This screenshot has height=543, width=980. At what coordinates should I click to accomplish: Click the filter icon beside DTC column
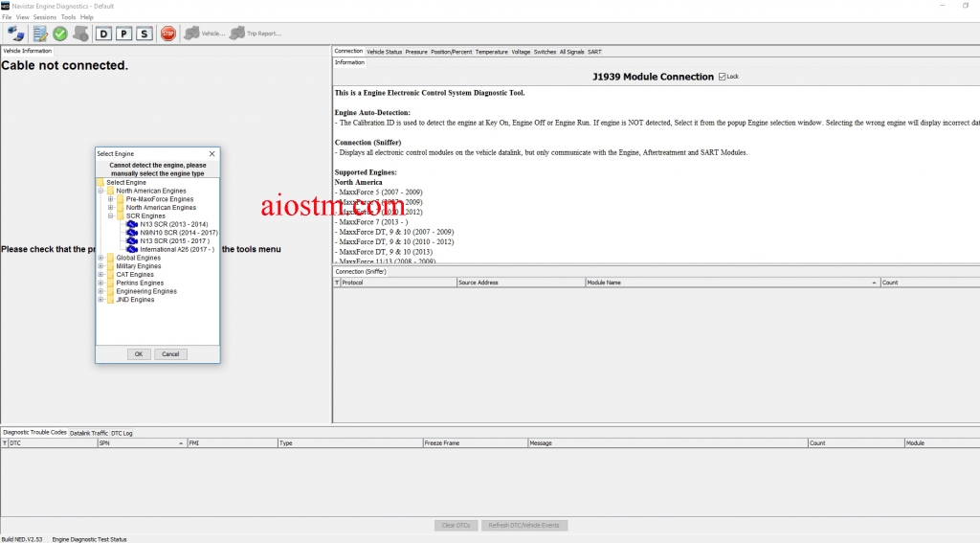coord(5,442)
